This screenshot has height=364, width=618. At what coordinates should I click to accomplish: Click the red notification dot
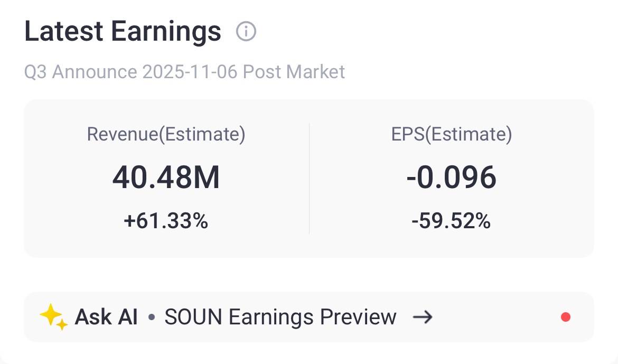566,317
